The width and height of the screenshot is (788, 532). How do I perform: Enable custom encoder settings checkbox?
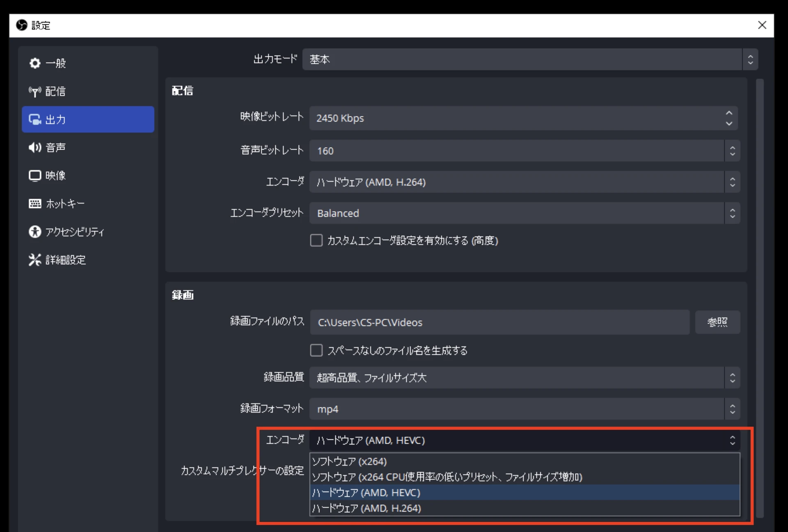[316, 241]
